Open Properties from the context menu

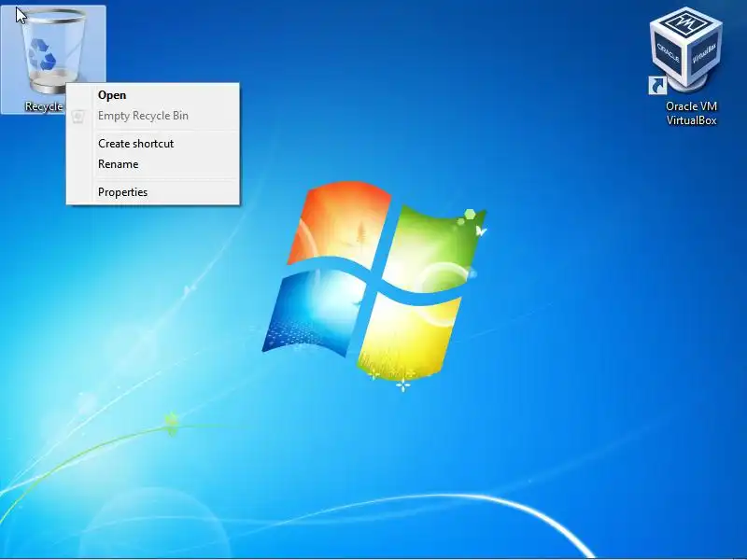coord(152,192)
